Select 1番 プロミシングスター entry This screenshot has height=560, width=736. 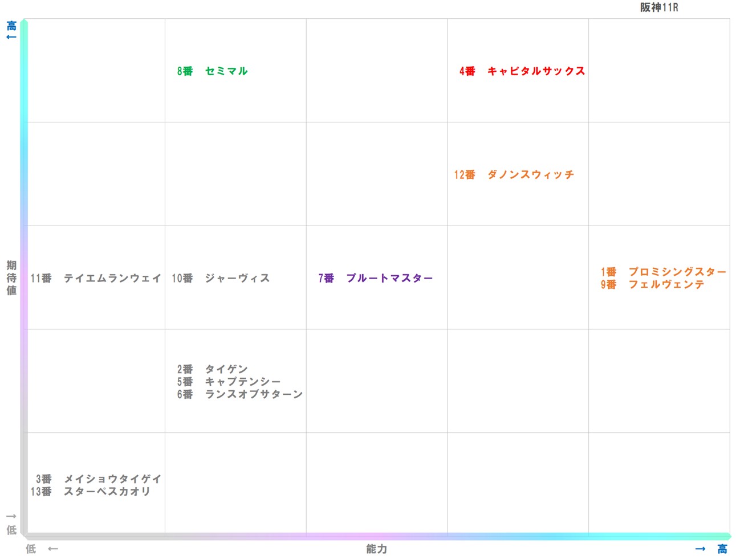[x=664, y=272]
